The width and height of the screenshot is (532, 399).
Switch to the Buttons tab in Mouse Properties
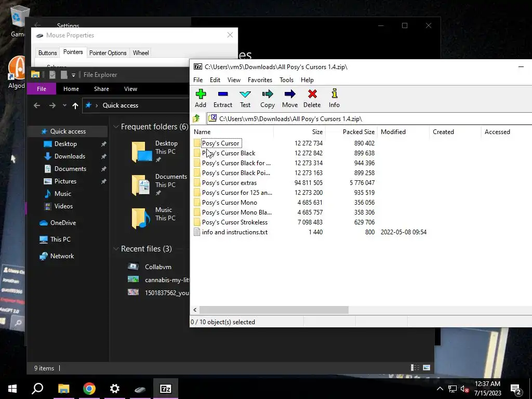[47, 53]
